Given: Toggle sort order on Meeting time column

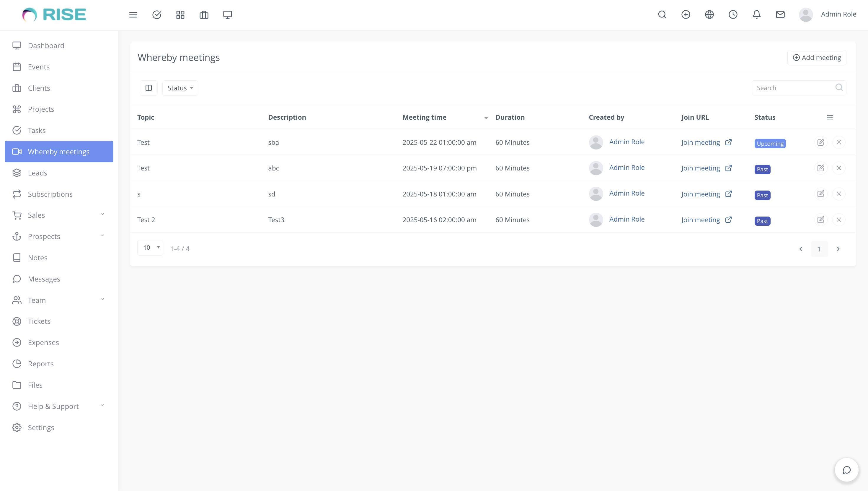Looking at the screenshot, I should coord(486,118).
